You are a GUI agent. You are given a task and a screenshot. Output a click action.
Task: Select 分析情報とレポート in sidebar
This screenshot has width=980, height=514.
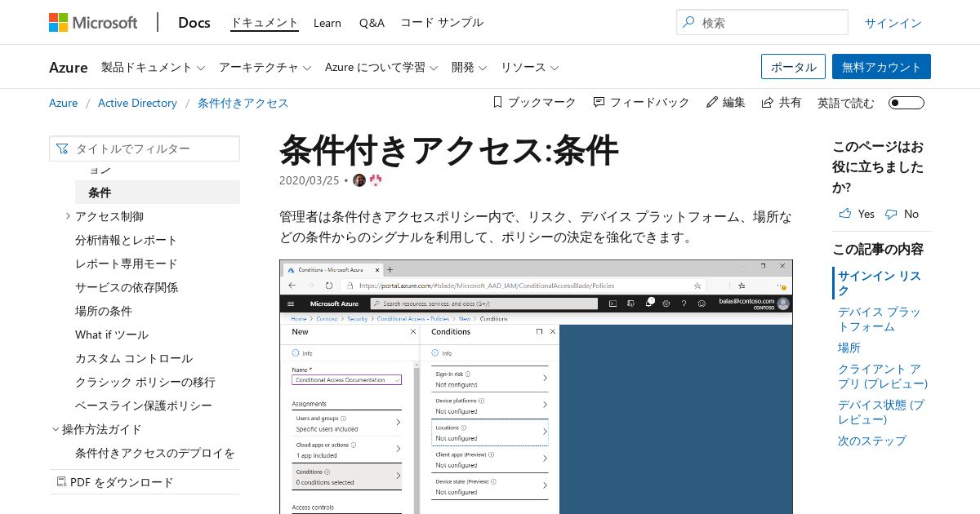coord(127,240)
